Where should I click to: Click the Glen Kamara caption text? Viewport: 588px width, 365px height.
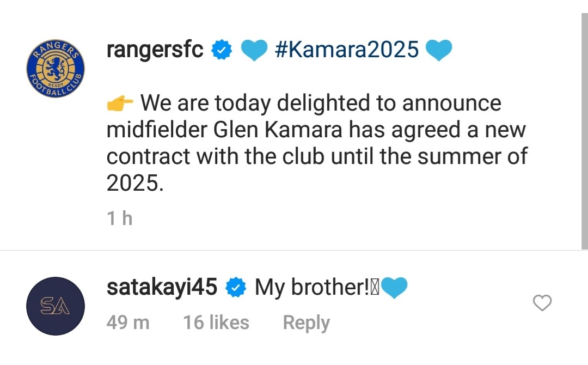click(278, 130)
